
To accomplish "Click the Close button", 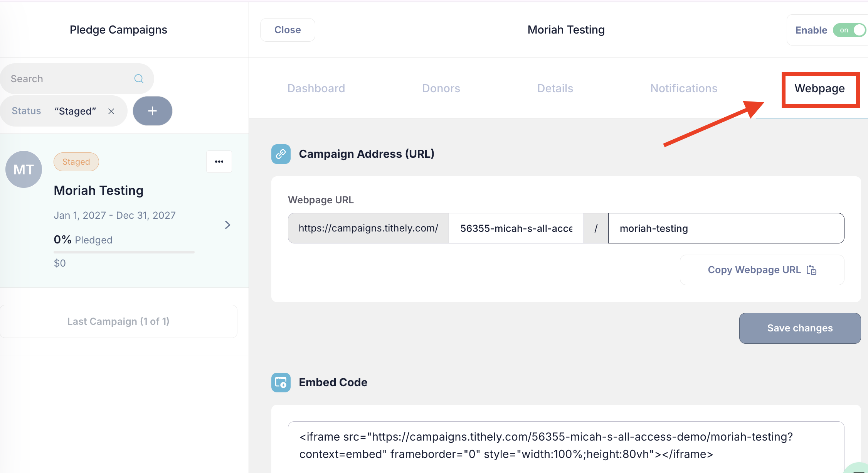I will (288, 30).
